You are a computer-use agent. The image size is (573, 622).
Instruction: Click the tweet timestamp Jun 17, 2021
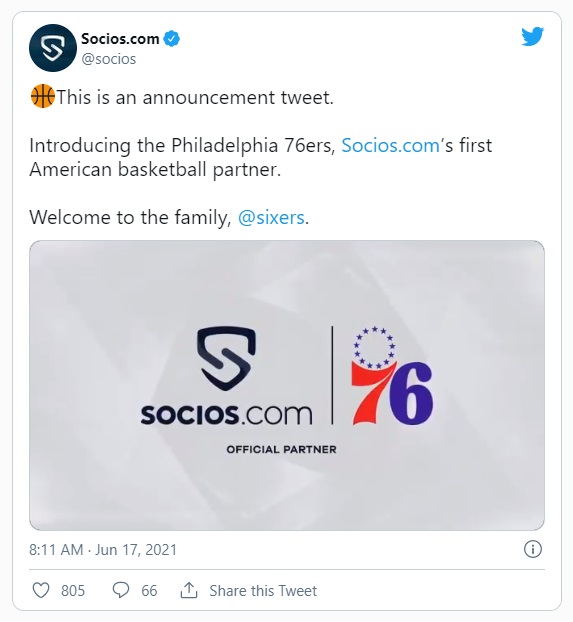coord(103,550)
